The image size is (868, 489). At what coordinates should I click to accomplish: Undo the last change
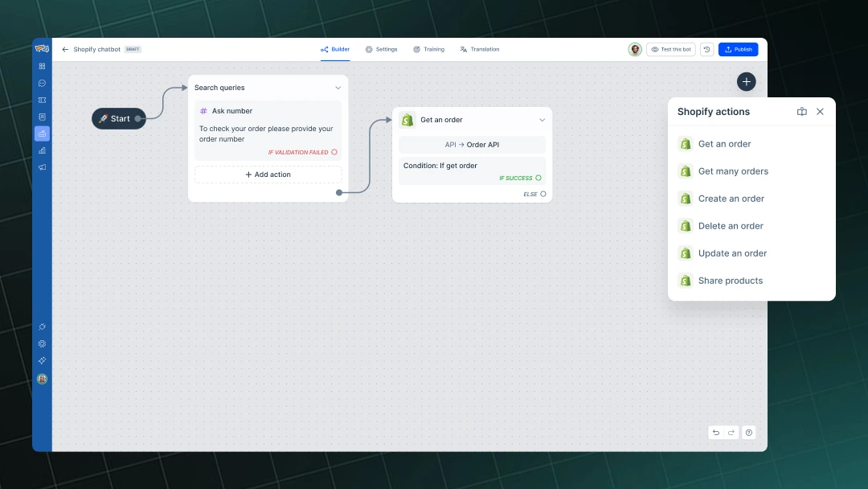click(715, 432)
